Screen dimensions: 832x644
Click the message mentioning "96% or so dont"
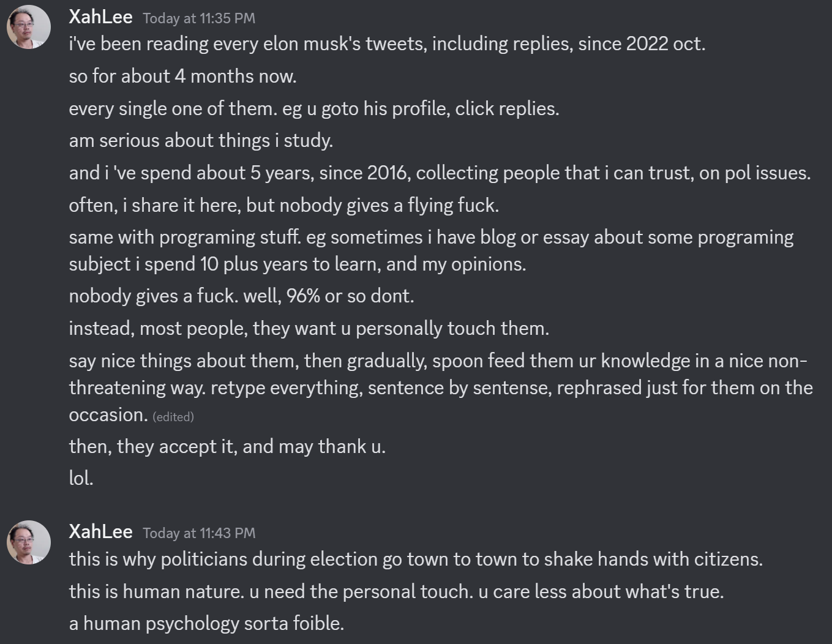pyautogui.click(x=241, y=296)
